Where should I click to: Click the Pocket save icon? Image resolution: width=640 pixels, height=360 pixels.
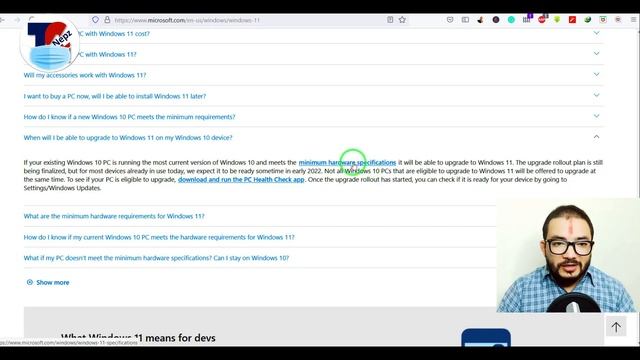(450, 20)
